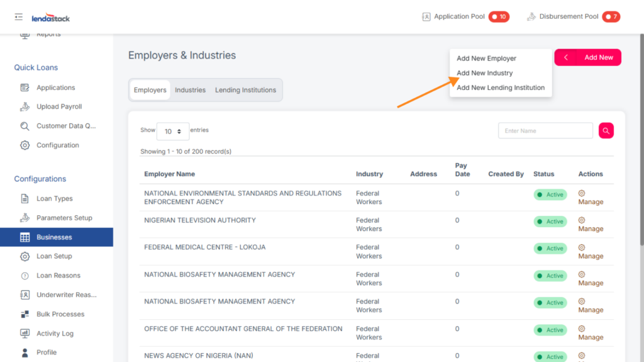Open Application Pool icon in header
Screen dimensions: 644x362
pyautogui.click(x=426, y=17)
